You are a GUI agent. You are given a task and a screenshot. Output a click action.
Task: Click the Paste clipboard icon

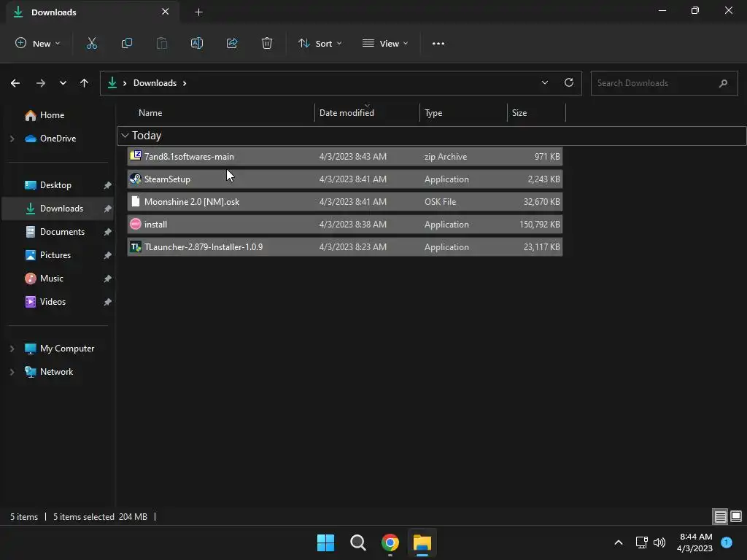pos(162,43)
